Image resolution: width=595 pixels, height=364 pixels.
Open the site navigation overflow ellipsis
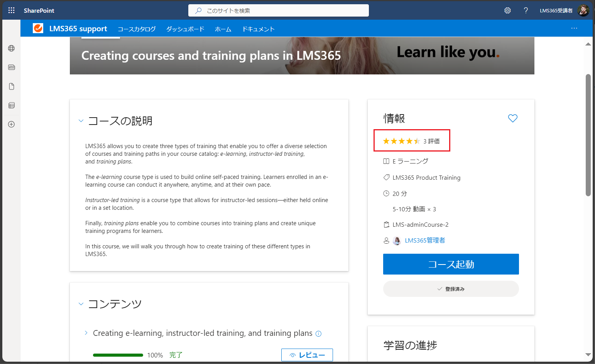click(574, 28)
